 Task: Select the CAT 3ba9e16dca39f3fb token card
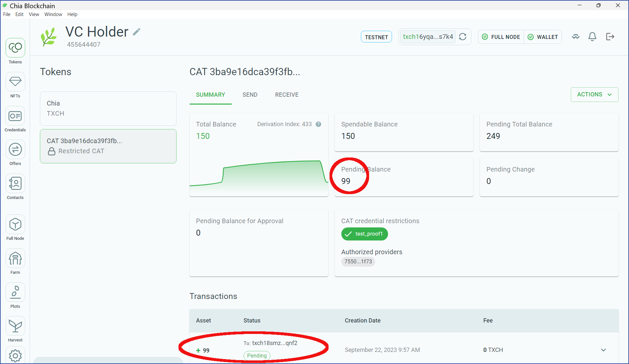tap(108, 146)
